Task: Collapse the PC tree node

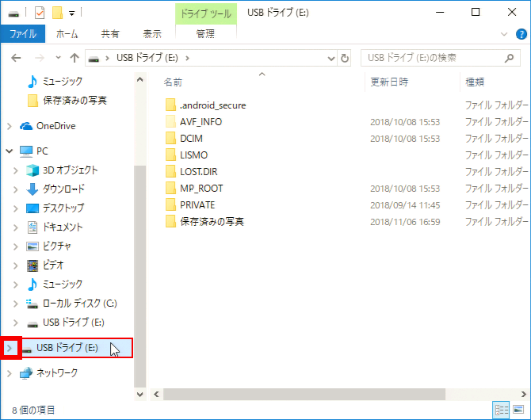Action: click(x=10, y=151)
